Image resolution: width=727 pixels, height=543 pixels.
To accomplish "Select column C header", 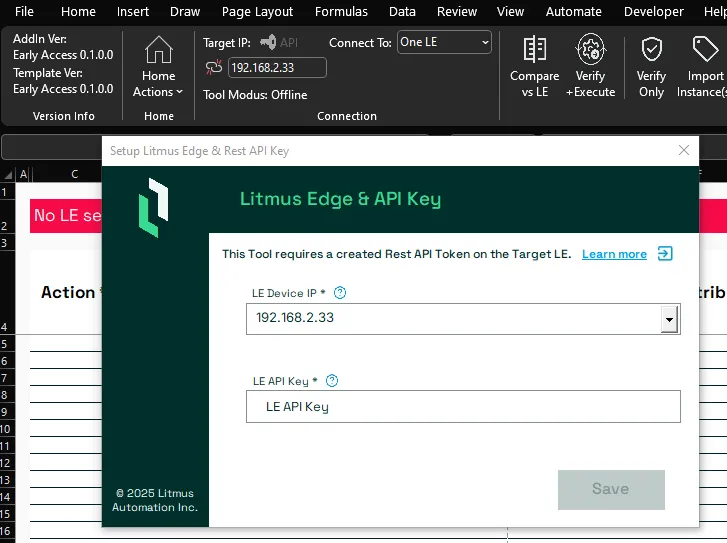I will 75,174.
